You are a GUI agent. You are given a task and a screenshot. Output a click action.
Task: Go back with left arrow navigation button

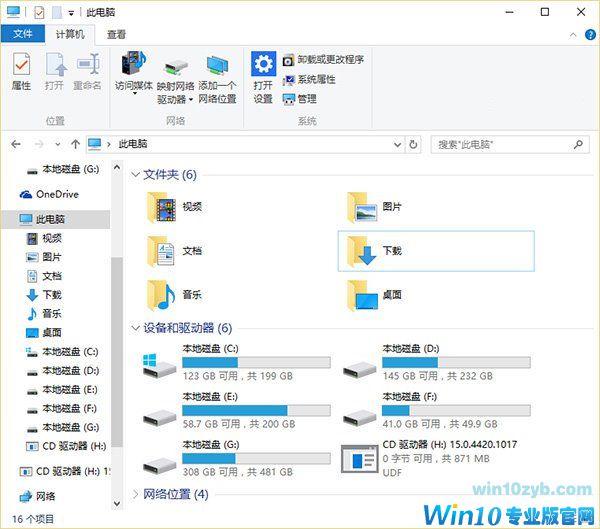click(x=16, y=144)
